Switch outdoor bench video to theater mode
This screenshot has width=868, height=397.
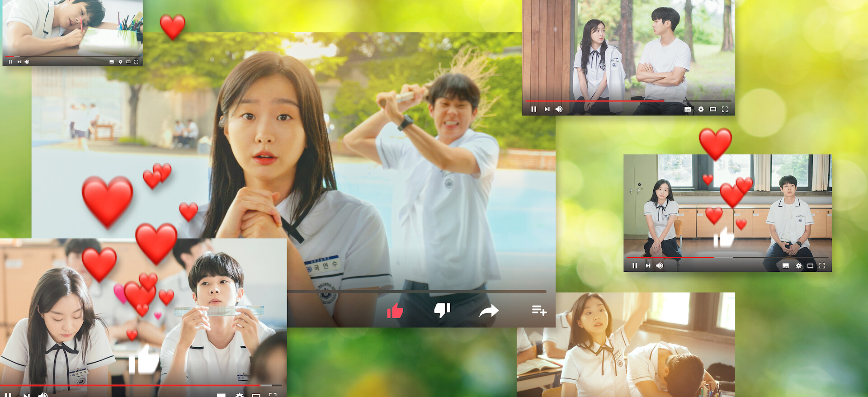(x=713, y=109)
